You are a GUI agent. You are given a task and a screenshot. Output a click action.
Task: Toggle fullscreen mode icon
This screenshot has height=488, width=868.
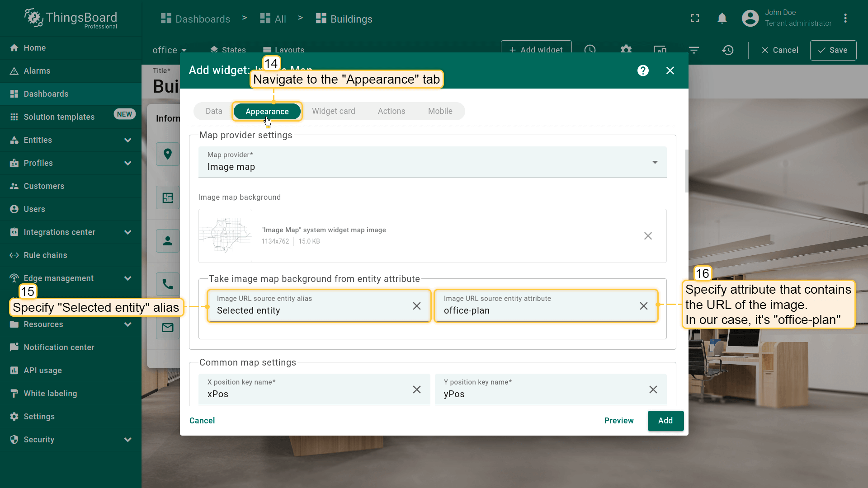695,19
